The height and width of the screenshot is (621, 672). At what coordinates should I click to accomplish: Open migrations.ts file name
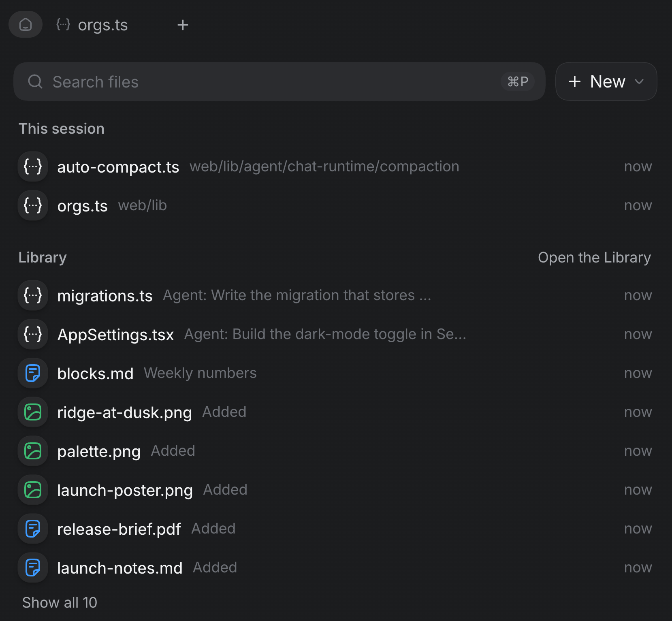pyautogui.click(x=105, y=296)
